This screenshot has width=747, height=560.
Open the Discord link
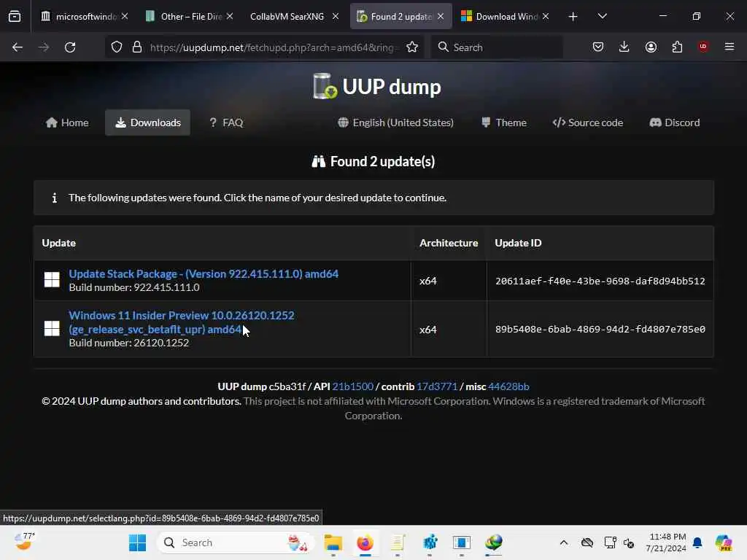click(675, 122)
